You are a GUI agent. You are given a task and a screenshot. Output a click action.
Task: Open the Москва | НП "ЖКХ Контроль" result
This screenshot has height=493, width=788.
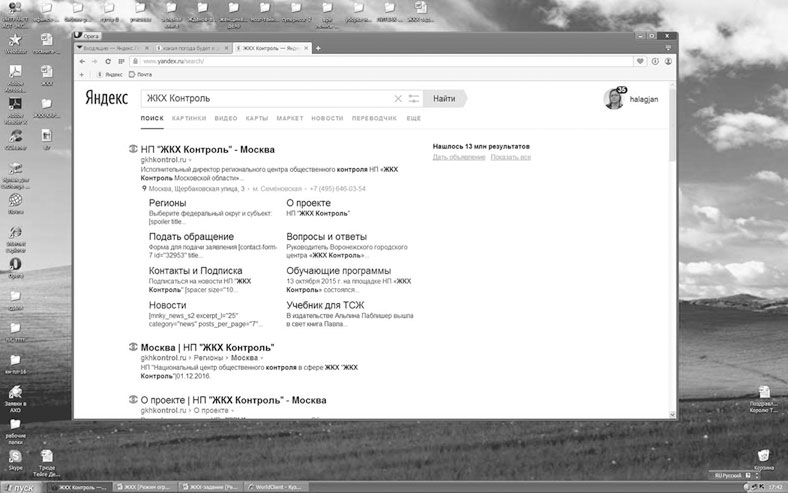207,347
